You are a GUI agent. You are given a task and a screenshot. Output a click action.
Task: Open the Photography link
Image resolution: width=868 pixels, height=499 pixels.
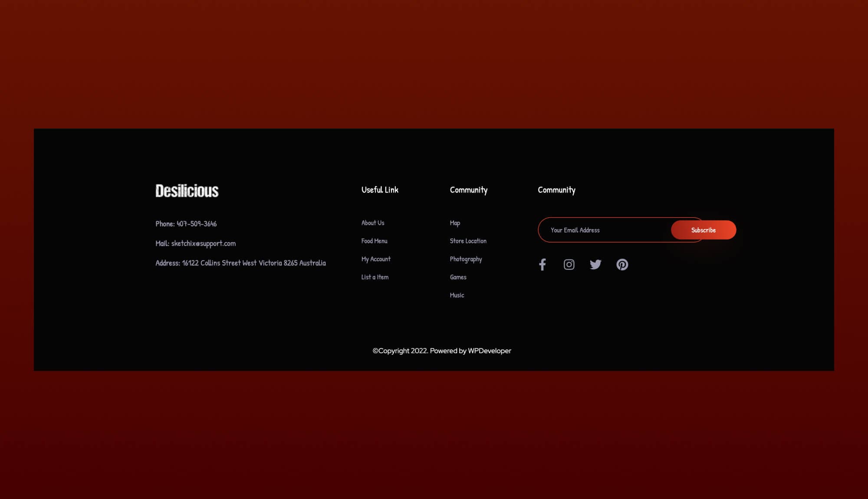click(x=466, y=259)
